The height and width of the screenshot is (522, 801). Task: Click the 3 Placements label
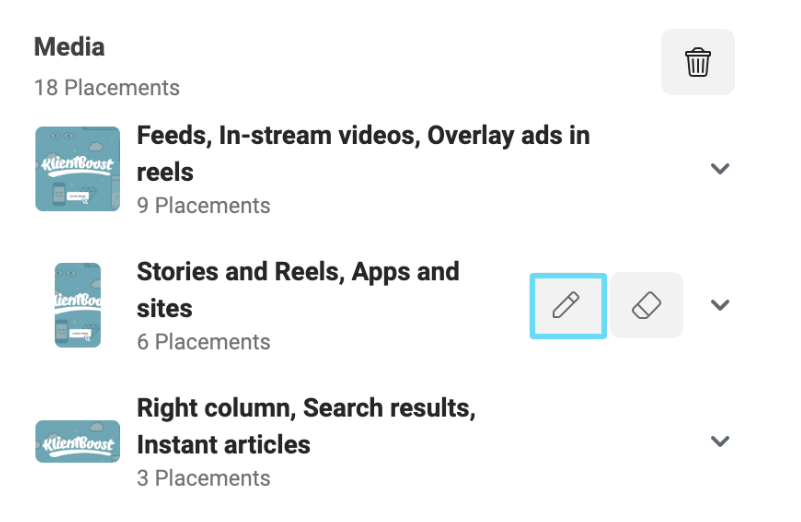[203, 479]
